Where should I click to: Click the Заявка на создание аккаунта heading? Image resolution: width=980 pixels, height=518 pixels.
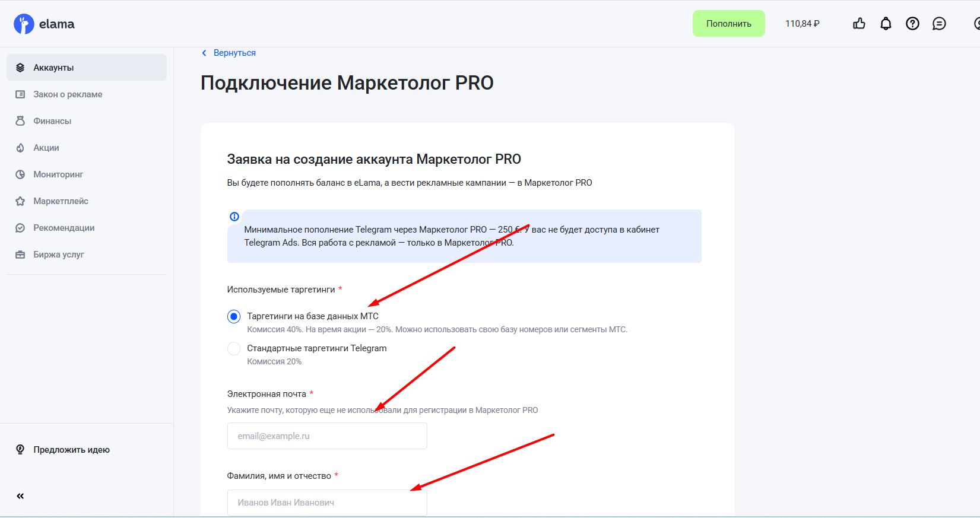point(374,159)
